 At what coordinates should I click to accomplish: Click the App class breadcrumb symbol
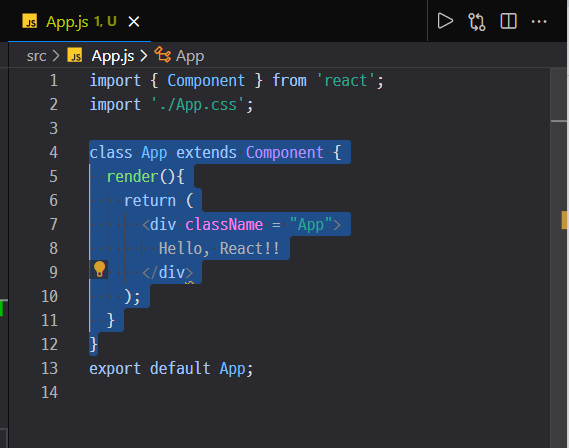[190, 57]
